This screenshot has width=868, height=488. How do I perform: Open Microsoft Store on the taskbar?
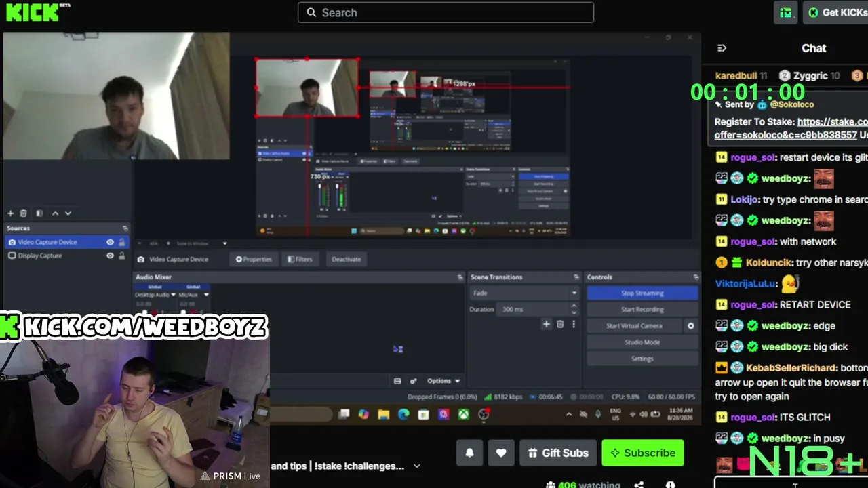click(x=424, y=414)
